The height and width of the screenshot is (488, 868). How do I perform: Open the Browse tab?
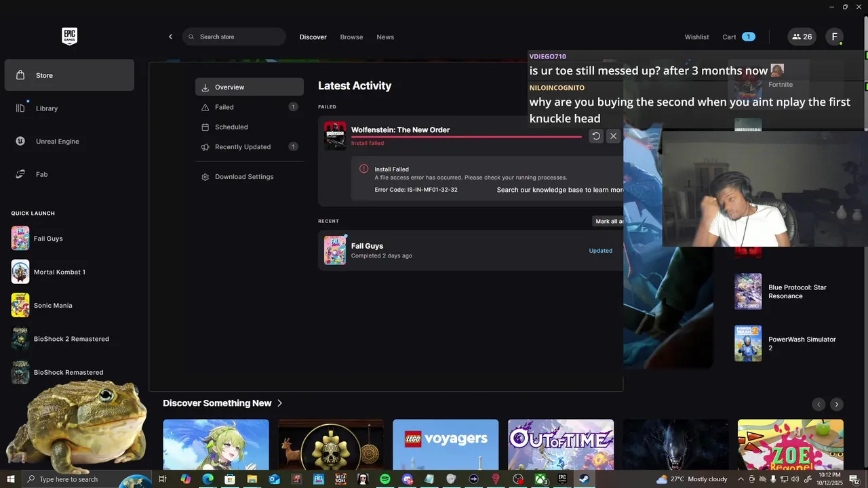[x=351, y=37]
